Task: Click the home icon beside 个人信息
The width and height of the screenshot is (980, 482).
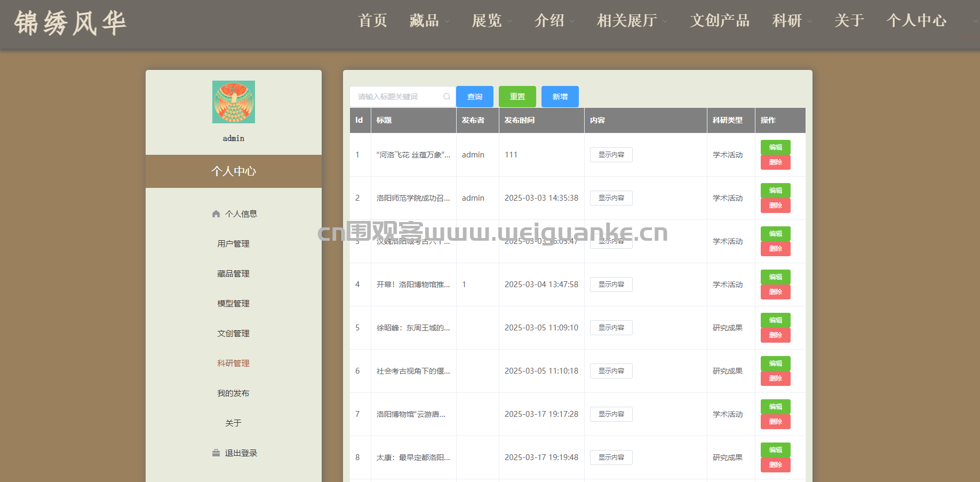Action: 216,214
